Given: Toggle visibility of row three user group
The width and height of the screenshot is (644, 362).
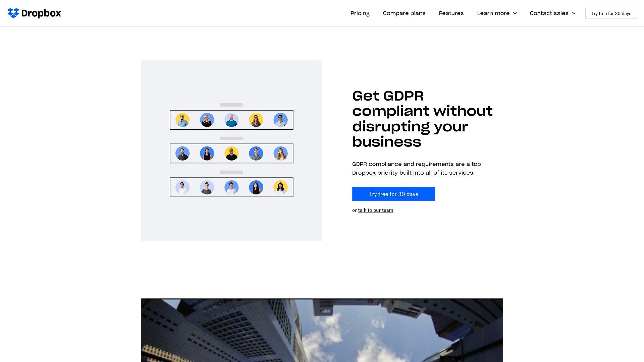Looking at the screenshot, I should (231, 172).
